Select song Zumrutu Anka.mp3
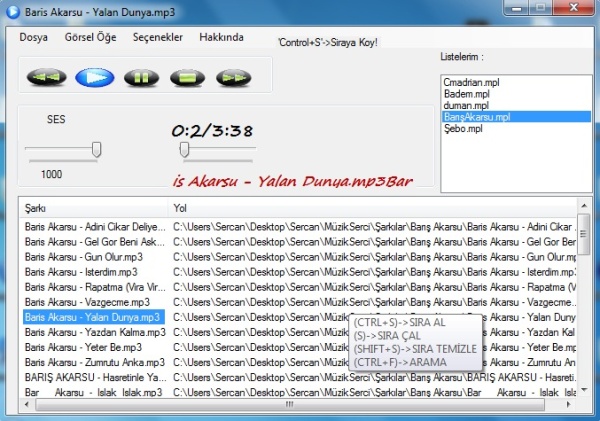 click(95, 362)
